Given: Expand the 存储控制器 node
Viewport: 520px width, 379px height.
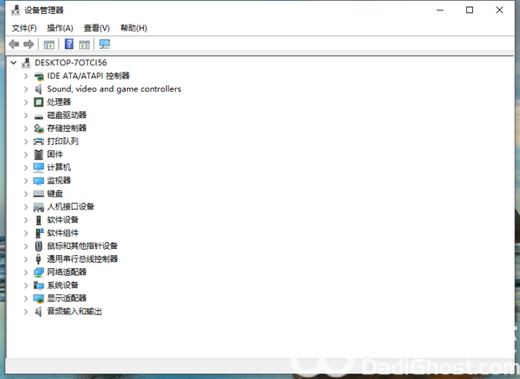Looking at the screenshot, I should 26,128.
